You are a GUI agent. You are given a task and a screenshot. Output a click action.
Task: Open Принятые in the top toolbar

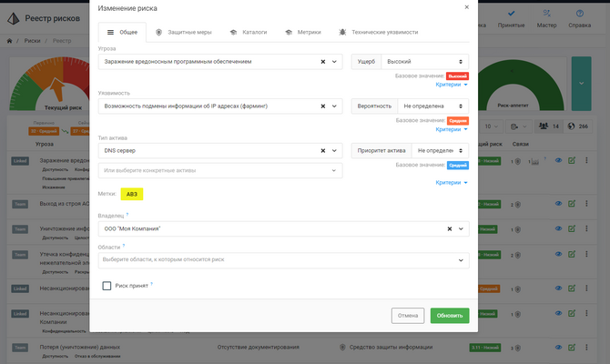[511, 18]
